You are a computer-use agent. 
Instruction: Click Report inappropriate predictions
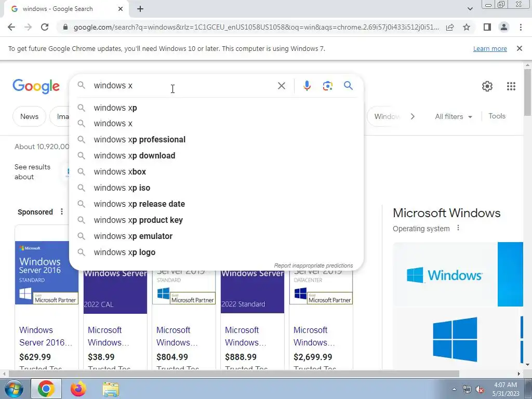[x=313, y=265]
